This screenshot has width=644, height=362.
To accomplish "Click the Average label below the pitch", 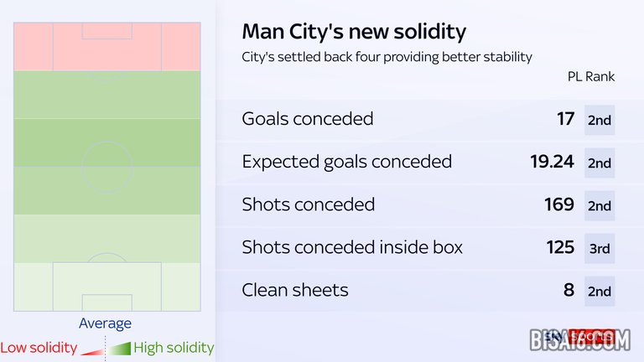I will 106,323.
